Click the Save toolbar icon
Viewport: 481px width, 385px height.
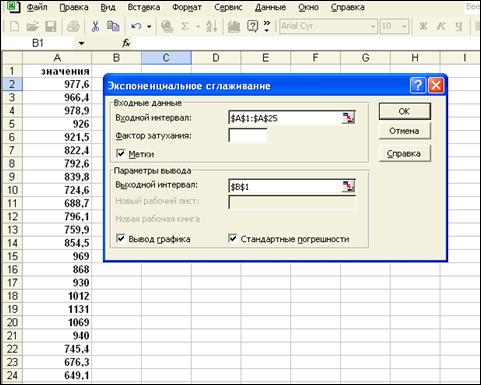pyautogui.click(x=50, y=26)
